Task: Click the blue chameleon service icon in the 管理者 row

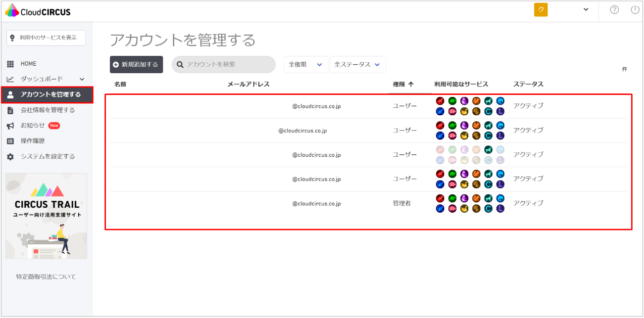Action: [x=440, y=209]
